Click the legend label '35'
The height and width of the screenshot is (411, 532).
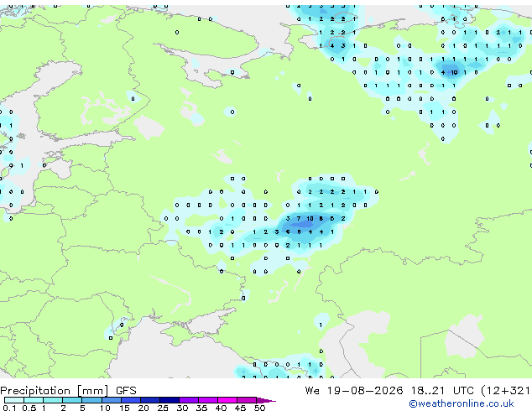click(201, 408)
